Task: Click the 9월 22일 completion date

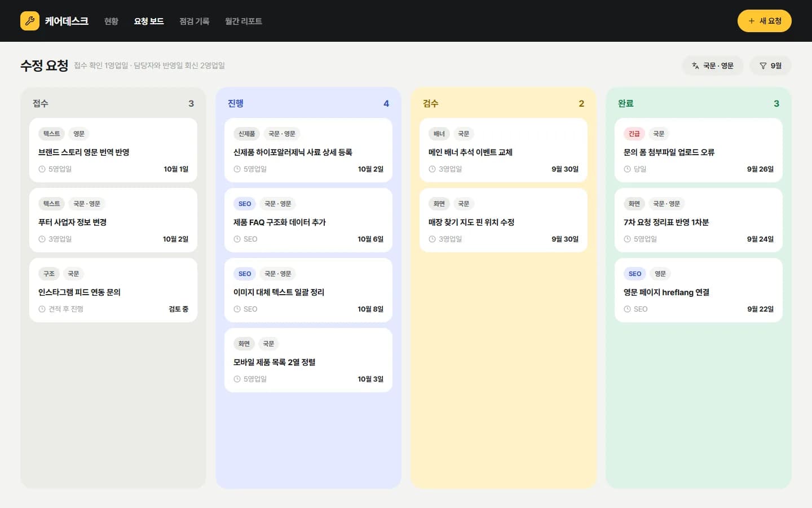Action: point(760,309)
